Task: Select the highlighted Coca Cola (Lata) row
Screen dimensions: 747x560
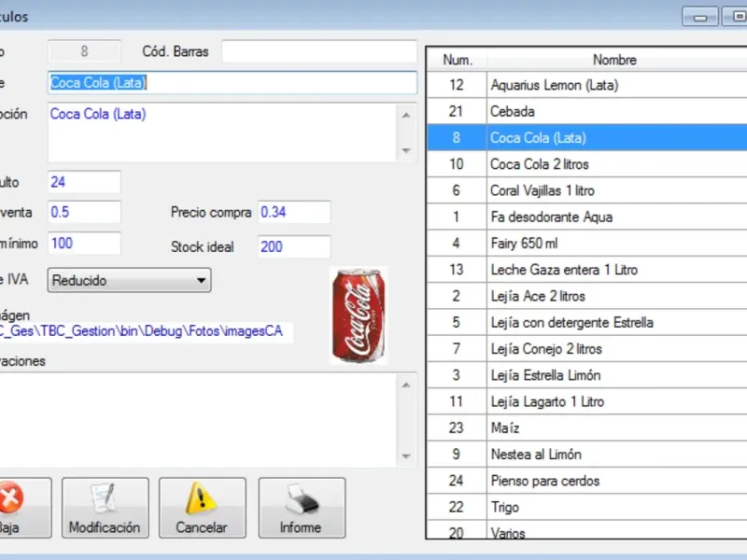Action: (x=587, y=137)
